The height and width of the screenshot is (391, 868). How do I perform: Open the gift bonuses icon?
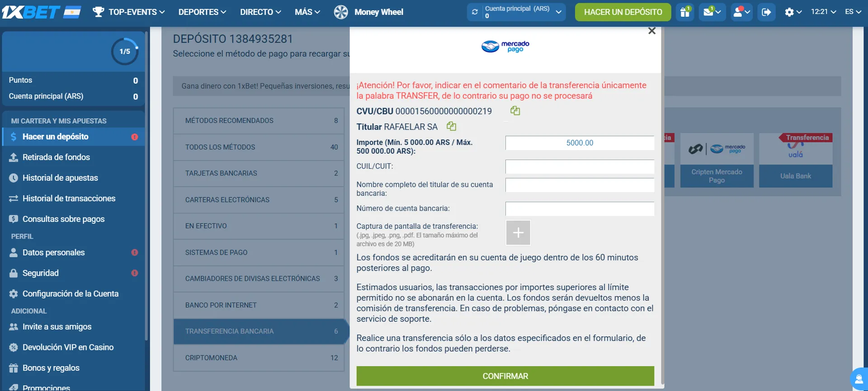(x=685, y=12)
